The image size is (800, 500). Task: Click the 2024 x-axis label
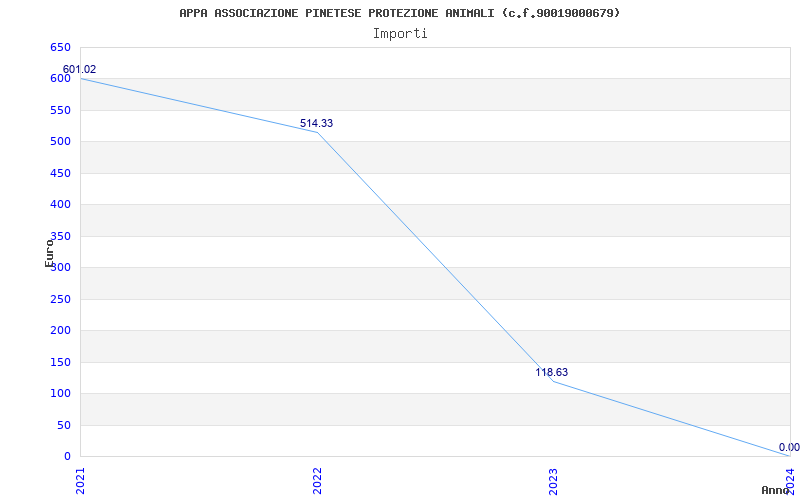[x=790, y=480]
